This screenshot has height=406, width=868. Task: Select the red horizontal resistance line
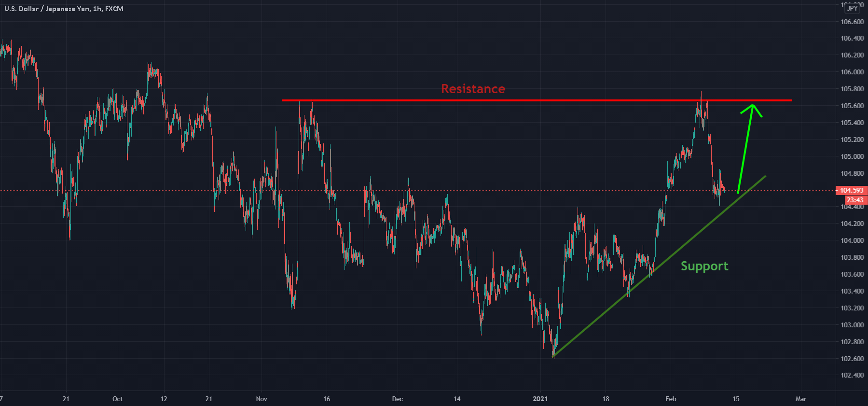click(x=537, y=100)
